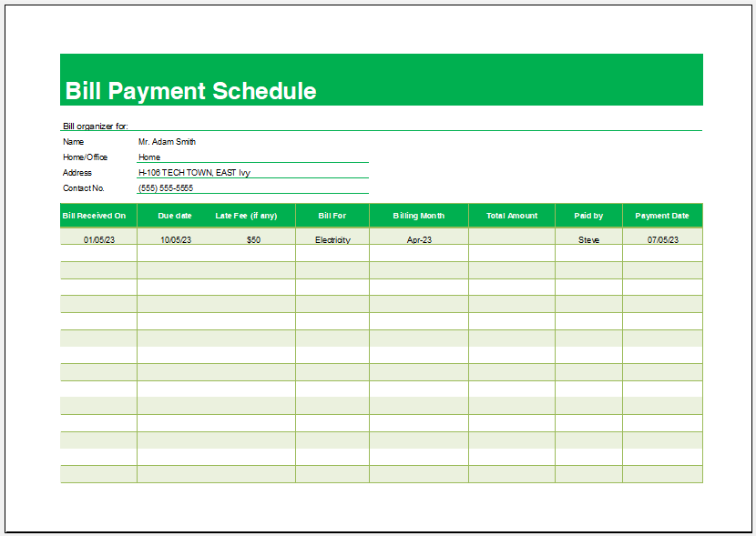Select the Apr-23 billing month cell
The image size is (756, 536).
[419, 237]
